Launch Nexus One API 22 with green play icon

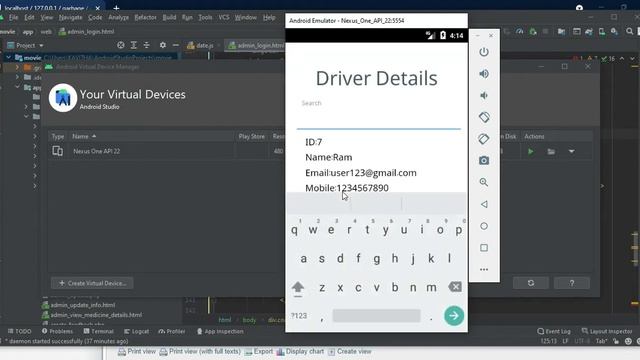tap(531, 151)
